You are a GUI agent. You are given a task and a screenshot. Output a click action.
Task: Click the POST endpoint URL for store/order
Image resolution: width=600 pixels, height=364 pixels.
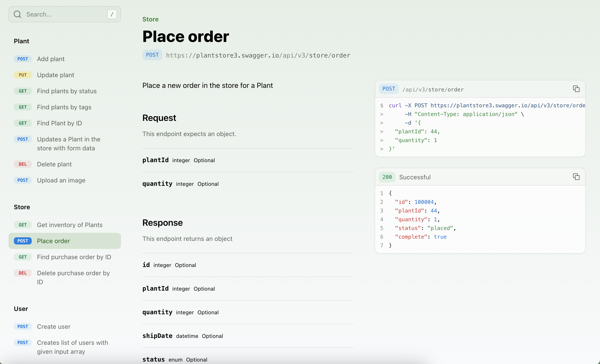click(258, 55)
